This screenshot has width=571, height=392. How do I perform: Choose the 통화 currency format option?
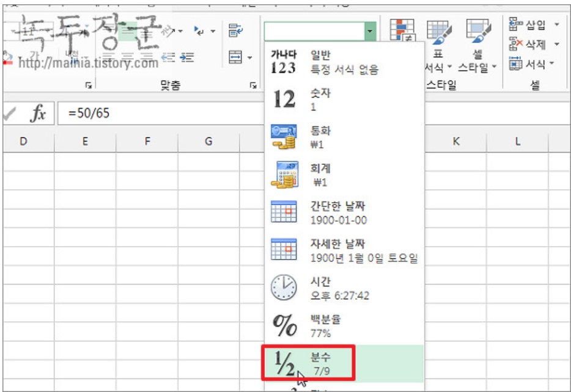pyautogui.click(x=344, y=137)
